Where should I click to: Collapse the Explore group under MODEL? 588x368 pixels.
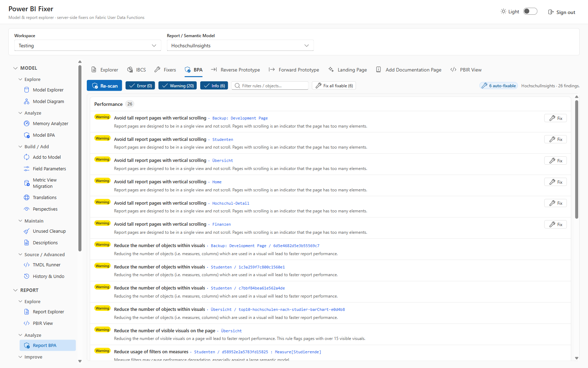[x=20, y=79]
